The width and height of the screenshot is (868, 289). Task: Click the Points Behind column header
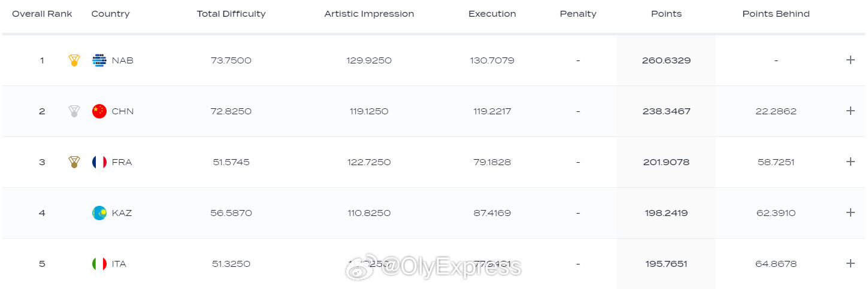[776, 14]
